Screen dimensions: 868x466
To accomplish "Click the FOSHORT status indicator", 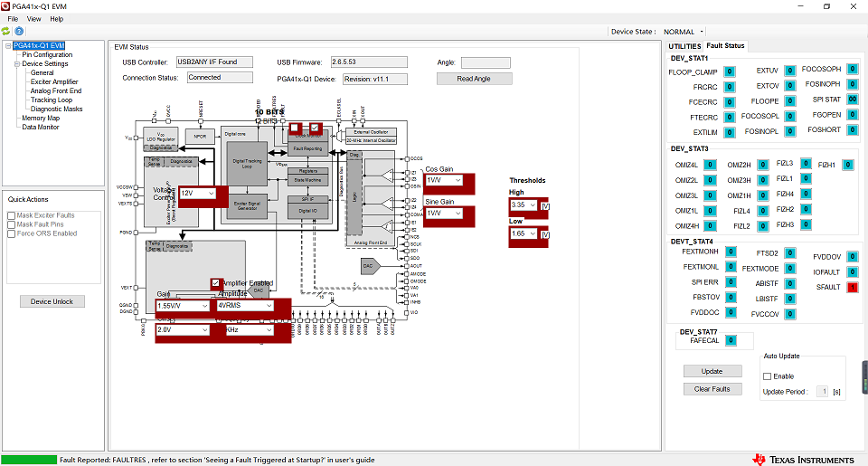I will (853, 129).
